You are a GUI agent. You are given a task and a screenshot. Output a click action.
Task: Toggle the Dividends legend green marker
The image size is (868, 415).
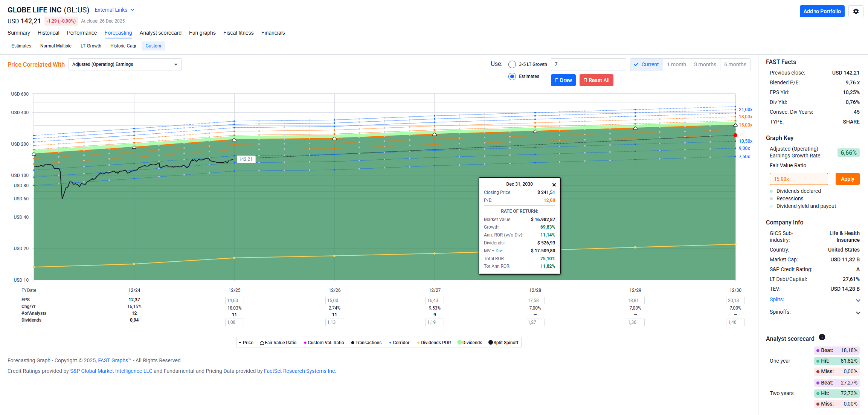pyautogui.click(x=459, y=343)
